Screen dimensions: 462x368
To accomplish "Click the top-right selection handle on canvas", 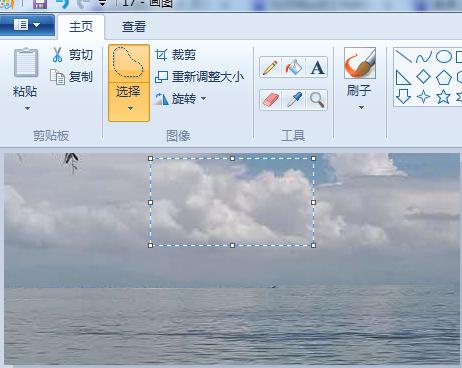I will click(314, 159).
